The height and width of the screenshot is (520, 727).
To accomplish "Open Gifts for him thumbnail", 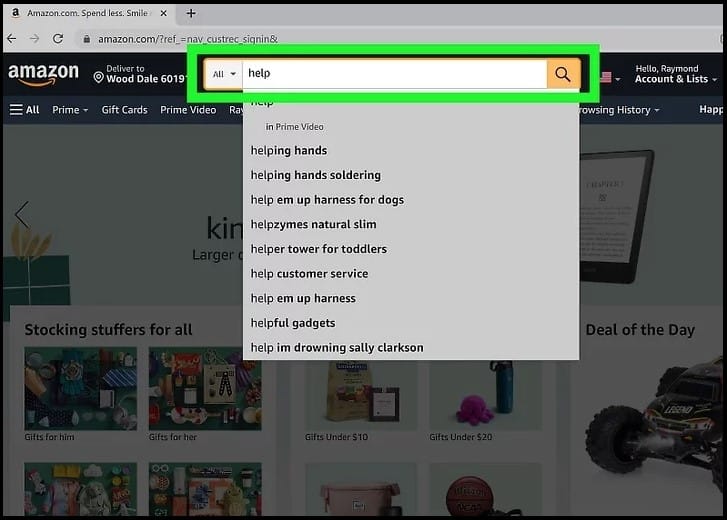I will (x=81, y=389).
